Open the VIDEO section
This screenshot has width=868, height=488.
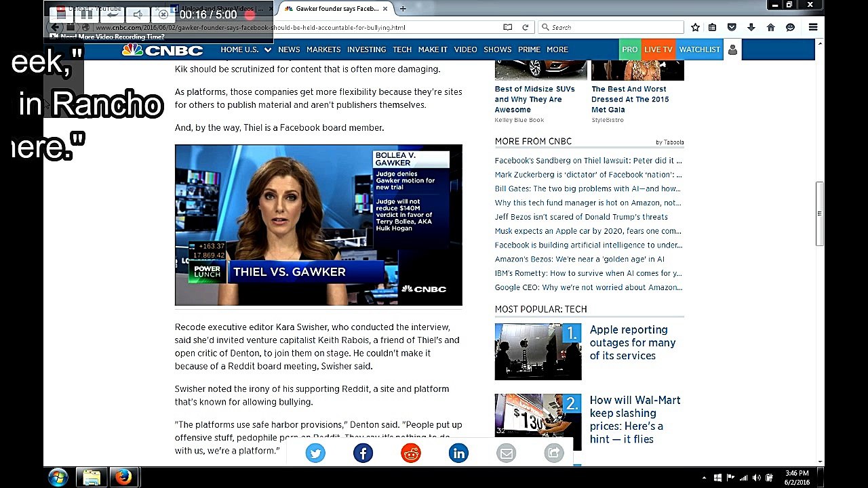coord(466,49)
